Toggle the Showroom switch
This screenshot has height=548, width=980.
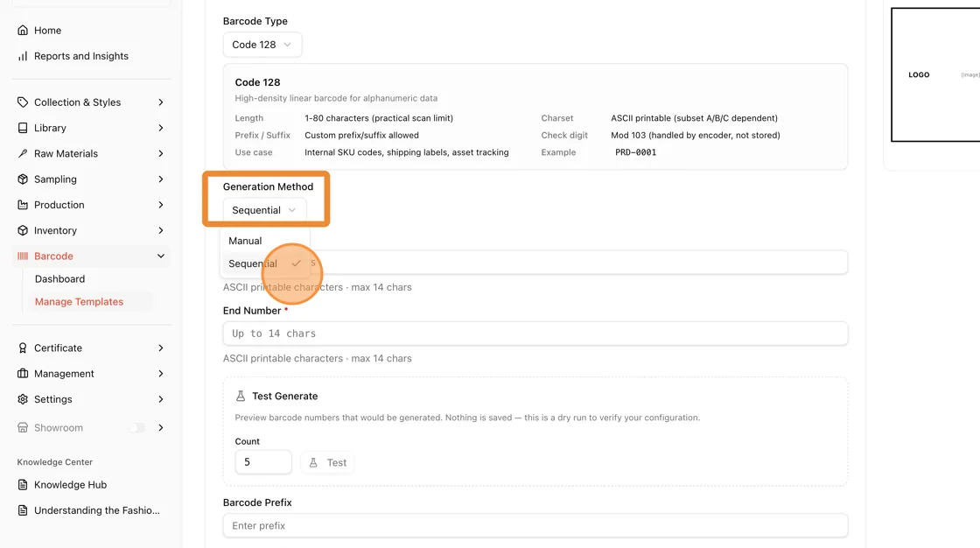[x=136, y=428]
